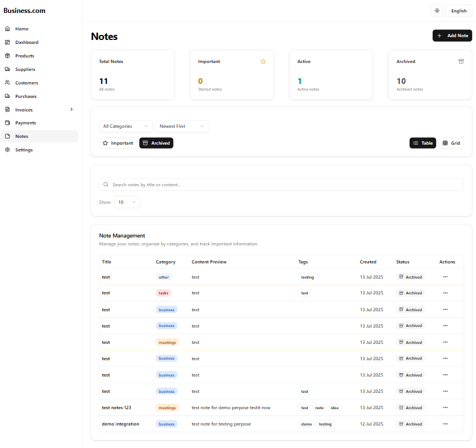The width and height of the screenshot is (476, 448).
Task: Click the 'tasks' category badge
Action: [x=163, y=293]
